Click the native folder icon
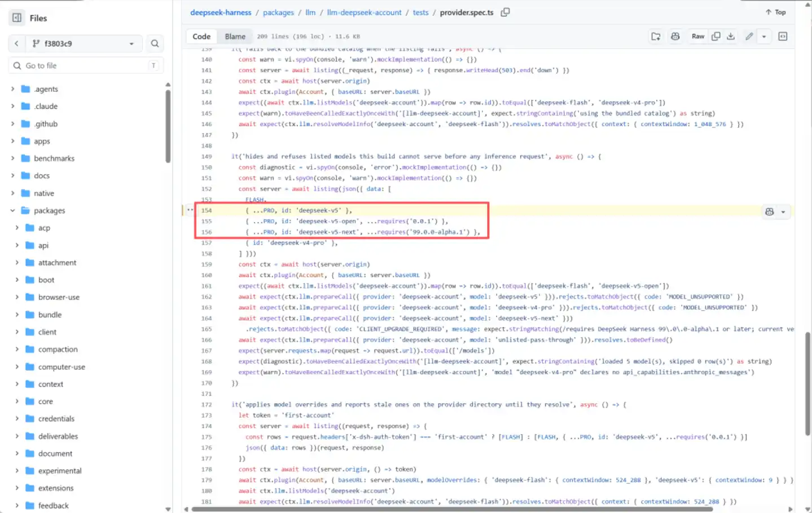812x513 pixels. (25, 193)
